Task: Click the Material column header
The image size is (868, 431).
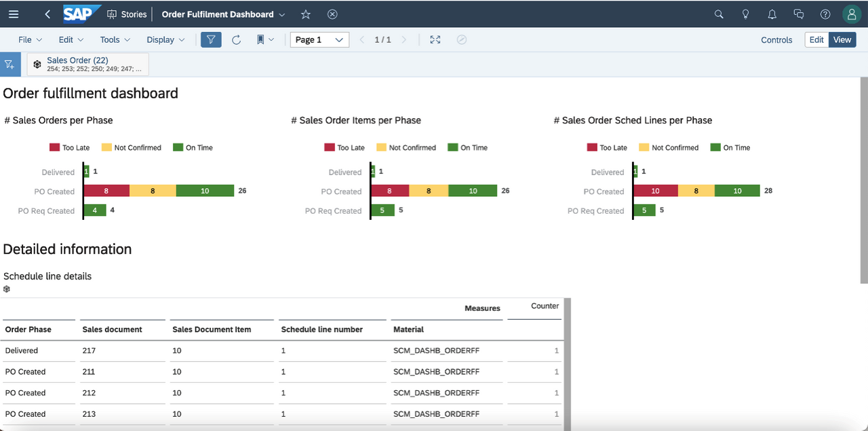Action: coord(408,329)
